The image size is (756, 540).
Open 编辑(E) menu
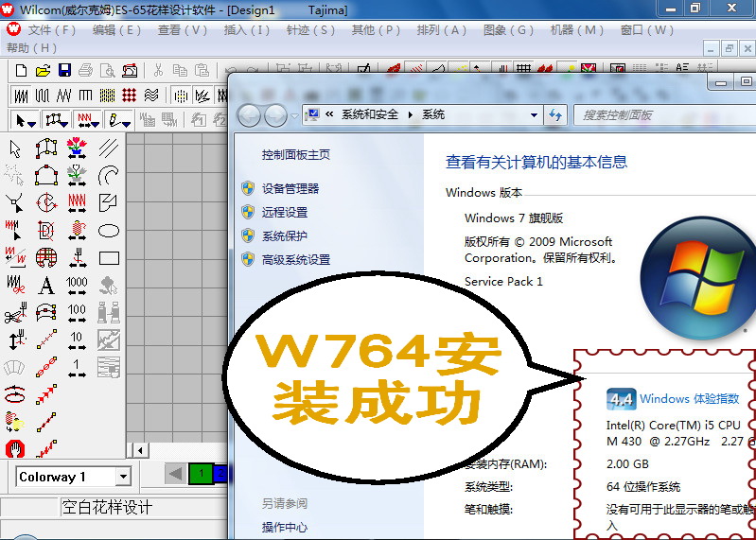click(116, 30)
